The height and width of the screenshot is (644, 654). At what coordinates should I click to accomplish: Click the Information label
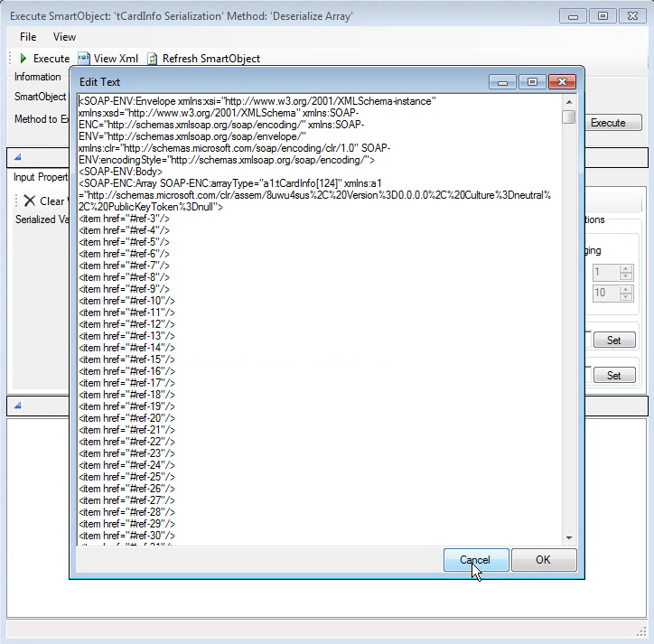coord(38,77)
